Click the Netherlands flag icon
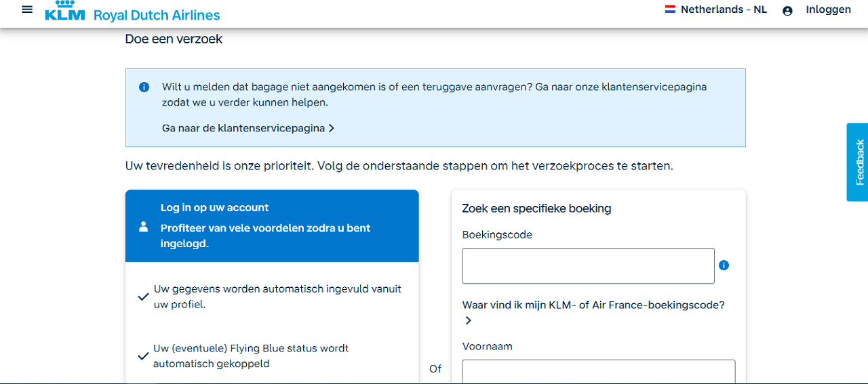Screen dimensions: 868x384 (670, 9)
